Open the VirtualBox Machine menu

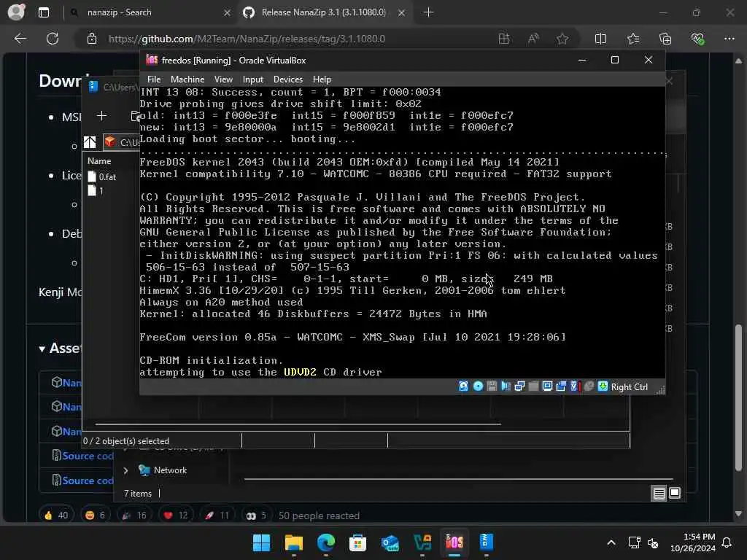[187, 79]
